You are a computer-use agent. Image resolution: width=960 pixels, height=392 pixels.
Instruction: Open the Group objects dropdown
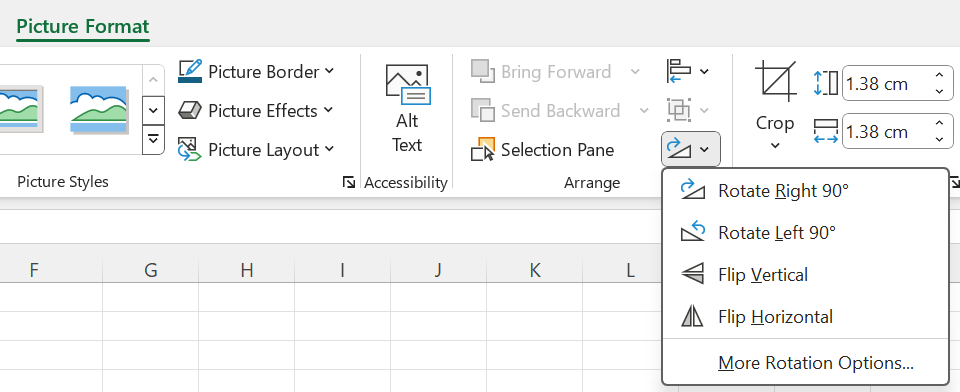click(x=687, y=111)
